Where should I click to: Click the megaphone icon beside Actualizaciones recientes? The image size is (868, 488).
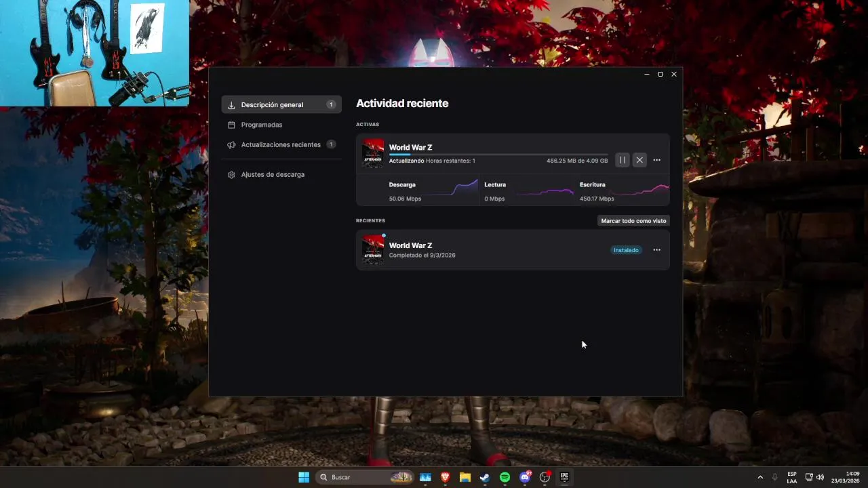pos(231,144)
